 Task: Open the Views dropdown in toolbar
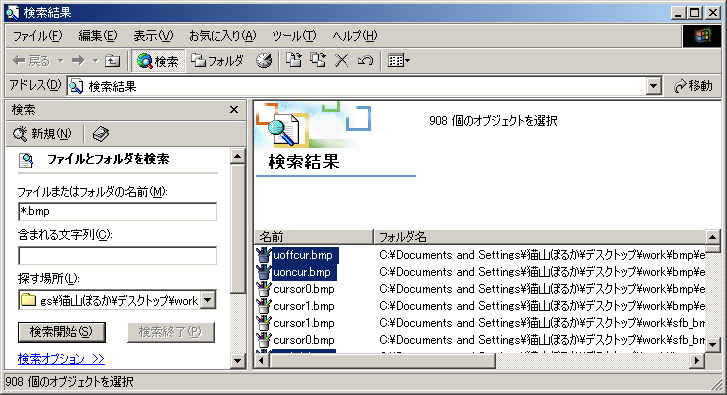coord(399,61)
